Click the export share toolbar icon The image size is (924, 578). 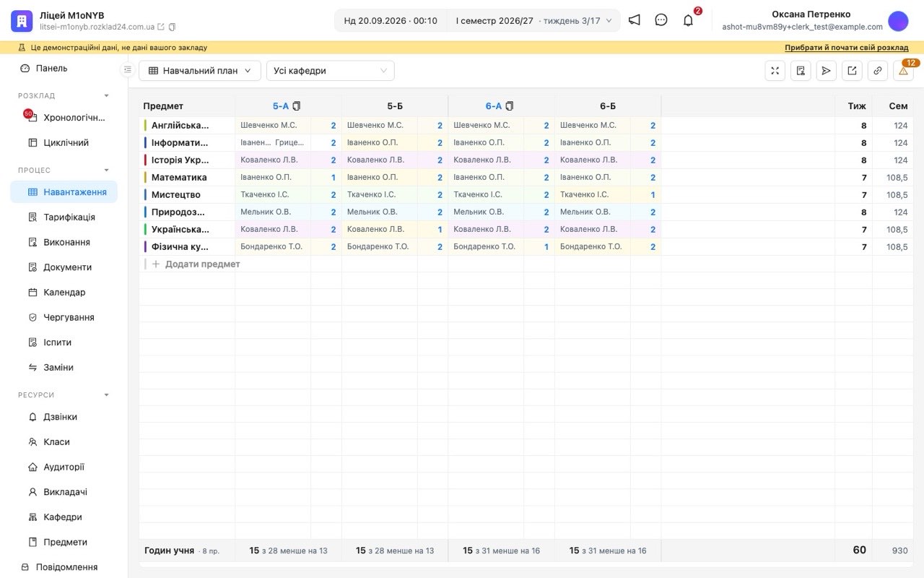(852, 71)
